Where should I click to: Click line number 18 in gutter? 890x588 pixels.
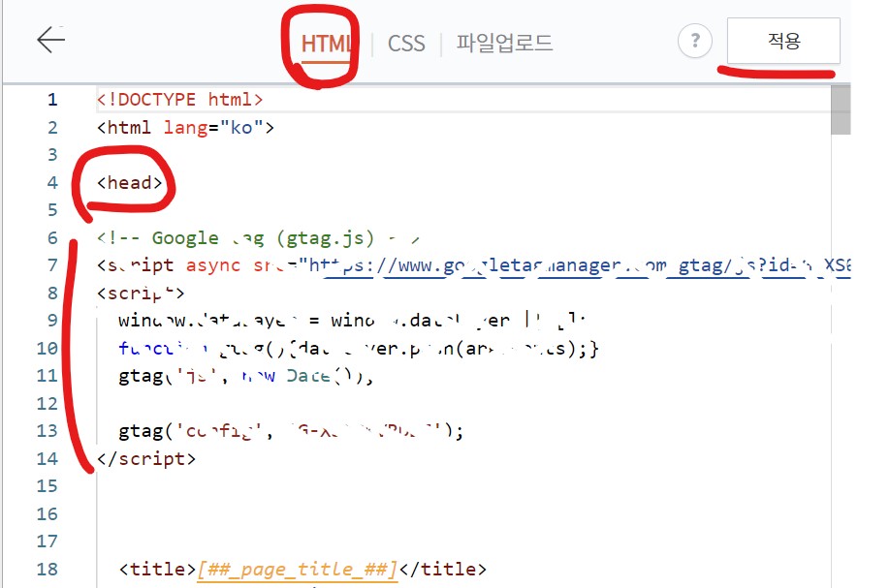[48, 570]
